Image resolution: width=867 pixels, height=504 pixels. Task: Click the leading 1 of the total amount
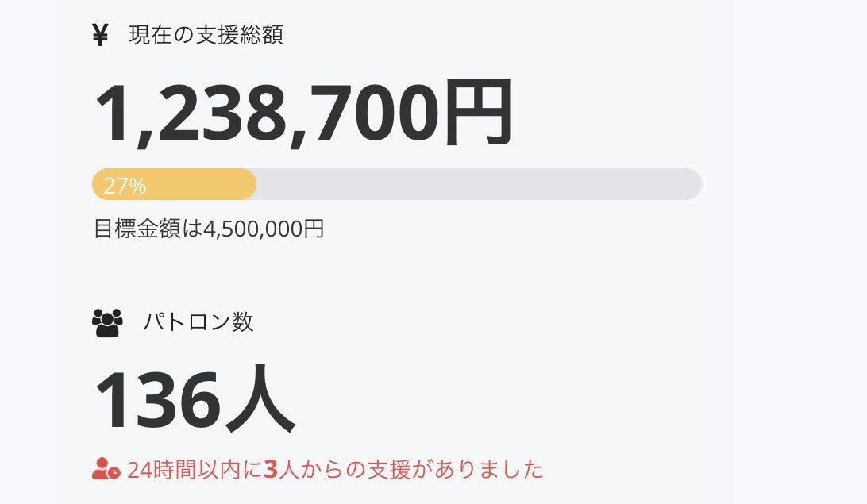point(113,113)
